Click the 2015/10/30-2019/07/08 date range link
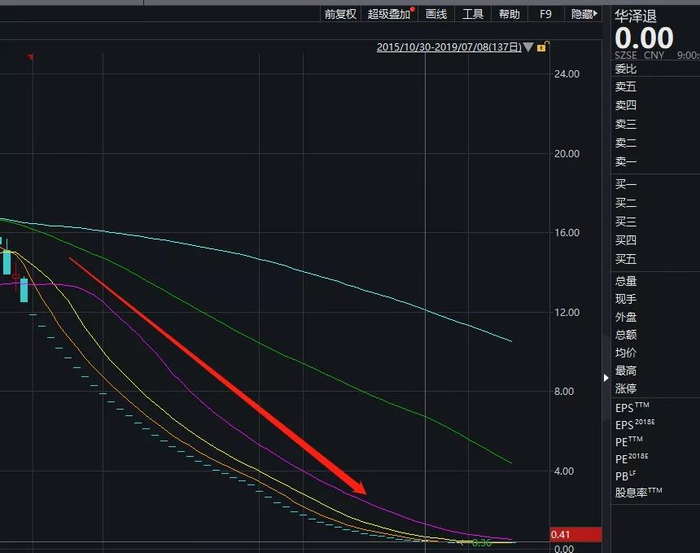 tap(449, 47)
